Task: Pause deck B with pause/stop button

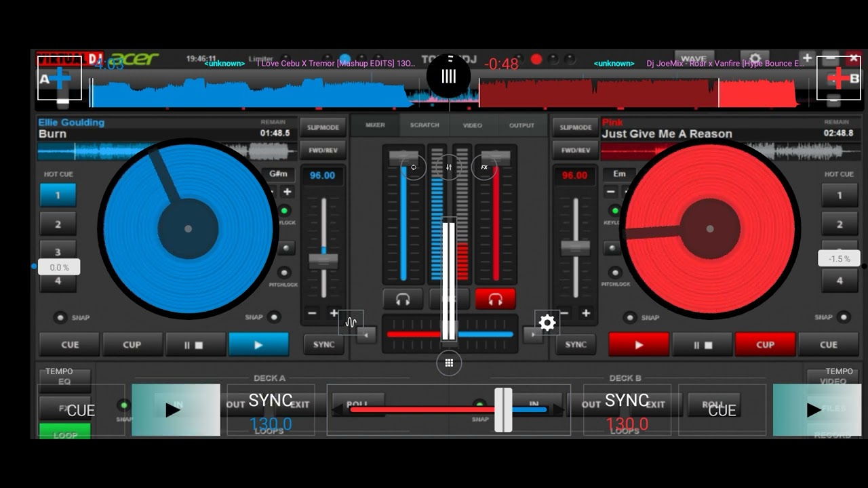Action: [702, 344]
